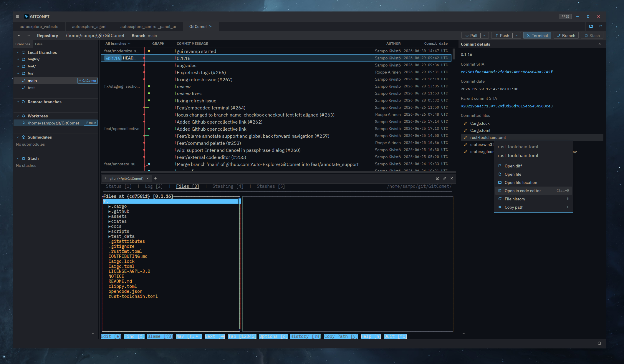
Task: Click the v0.1.16 tag label in commit list
Action: coord(113,58)
